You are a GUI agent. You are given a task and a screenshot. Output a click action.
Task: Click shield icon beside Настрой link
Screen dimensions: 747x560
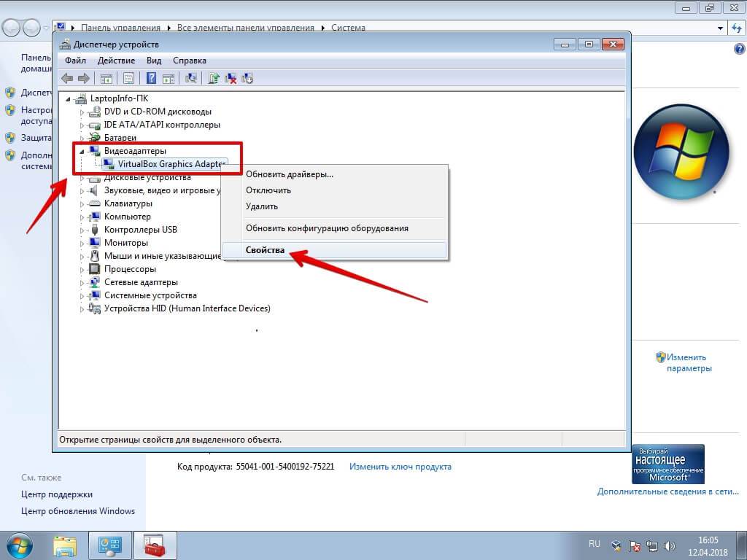[10, 110]
